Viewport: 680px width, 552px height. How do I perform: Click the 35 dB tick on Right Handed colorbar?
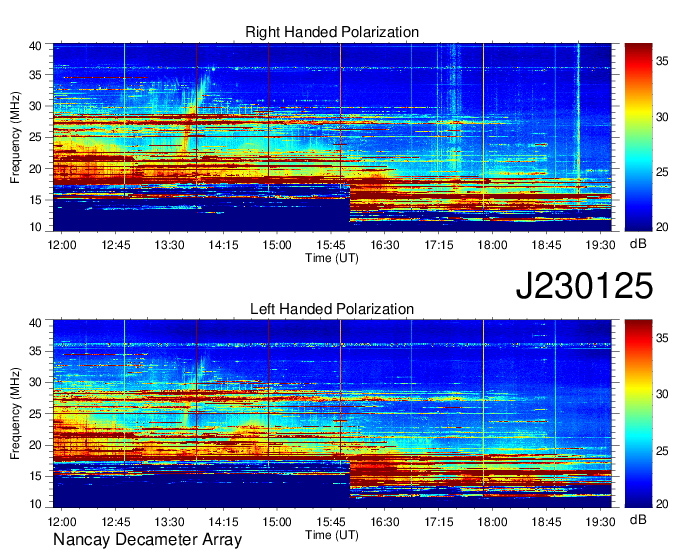point(662,61)
